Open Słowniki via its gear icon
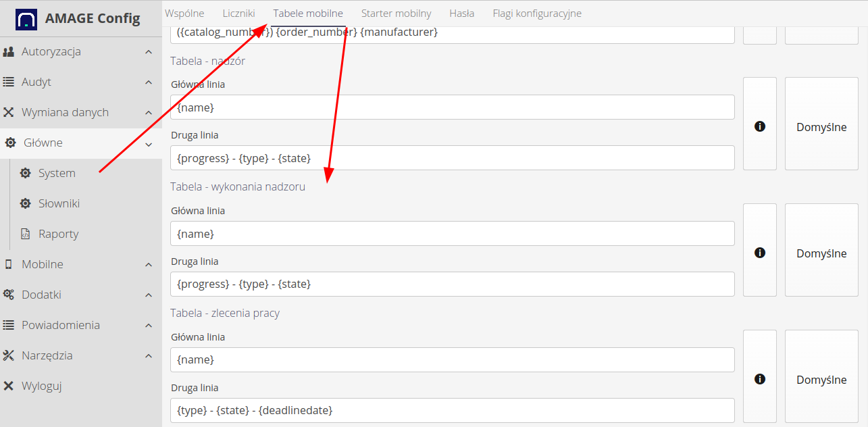This screenshot has height=427, width=868. coord(26,203)
